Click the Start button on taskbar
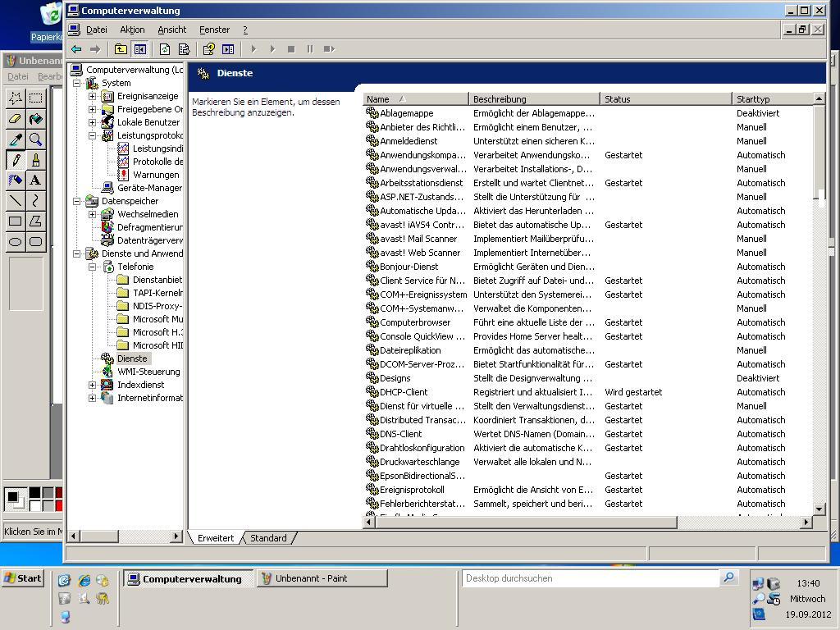The height and width of the screenshot is (630, 840). pyautogui.click(x=23, y=578)
